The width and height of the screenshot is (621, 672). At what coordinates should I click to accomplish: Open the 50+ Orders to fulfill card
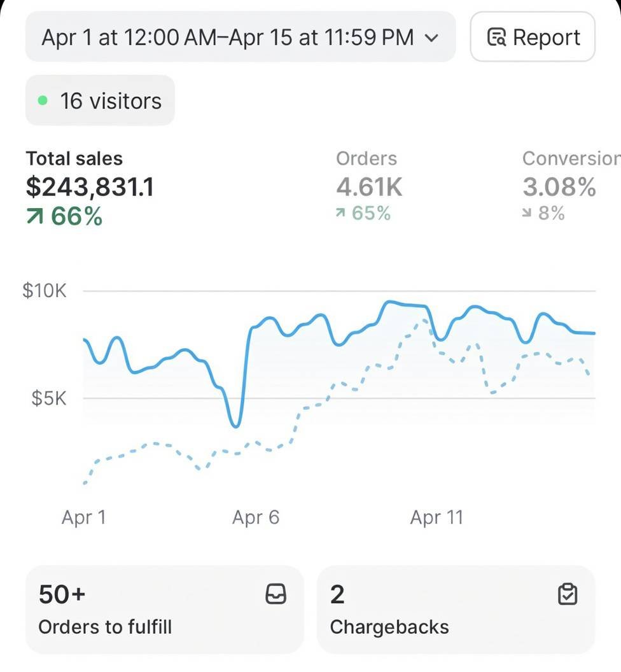coord(165,610)
